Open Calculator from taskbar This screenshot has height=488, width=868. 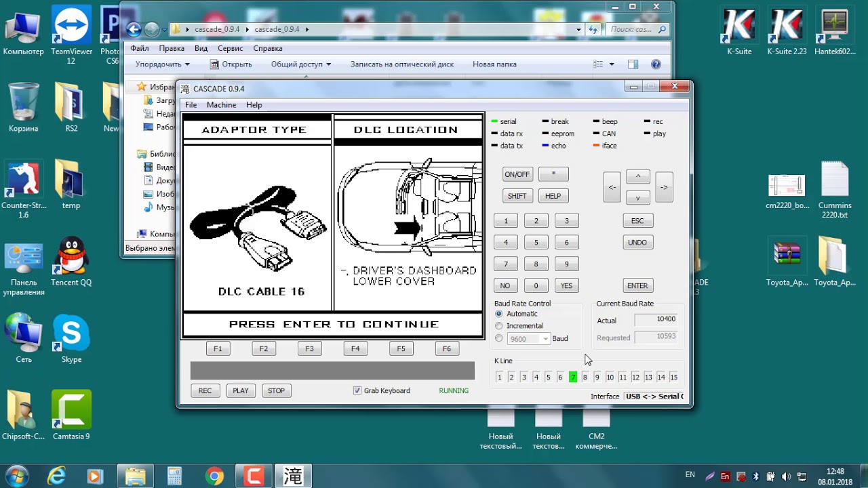175,476
